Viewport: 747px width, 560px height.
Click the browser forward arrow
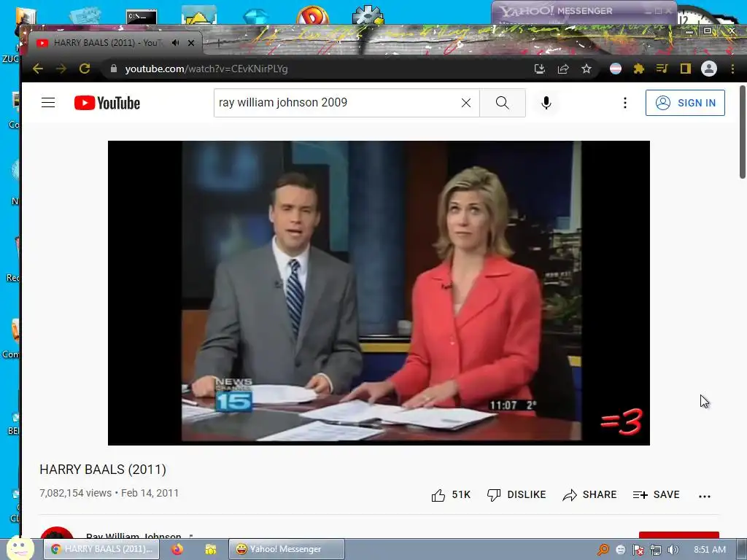click(x=61, y=69)
